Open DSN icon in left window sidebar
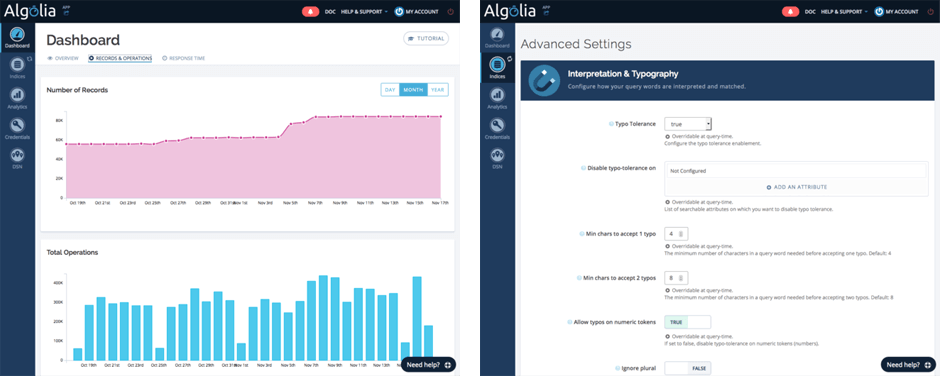Screen dimensions: 940x376 click(x=17, y=155)
